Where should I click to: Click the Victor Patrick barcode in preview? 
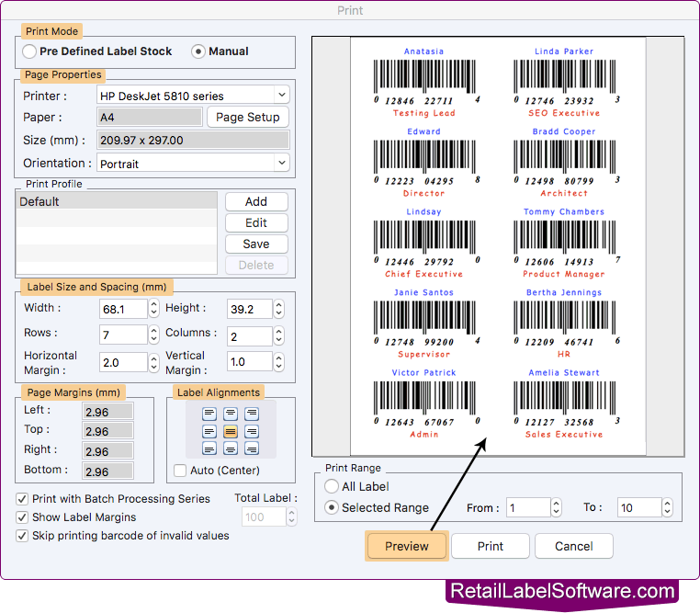pos(424,403)
